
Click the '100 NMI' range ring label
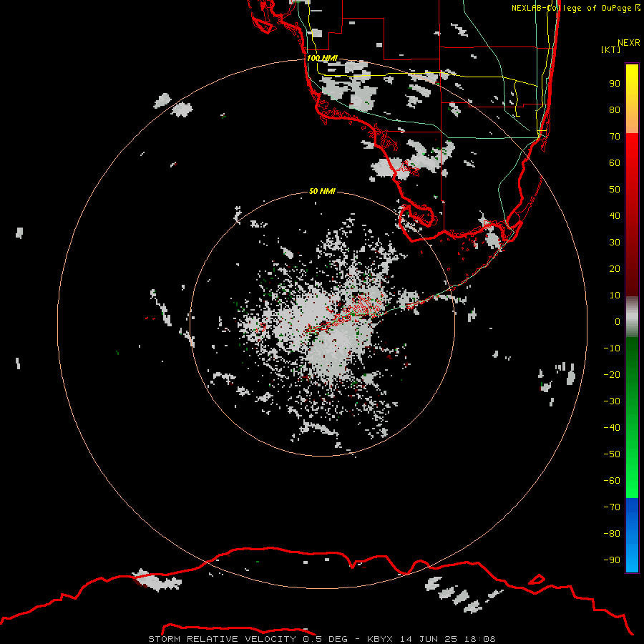tap(322, 58)
